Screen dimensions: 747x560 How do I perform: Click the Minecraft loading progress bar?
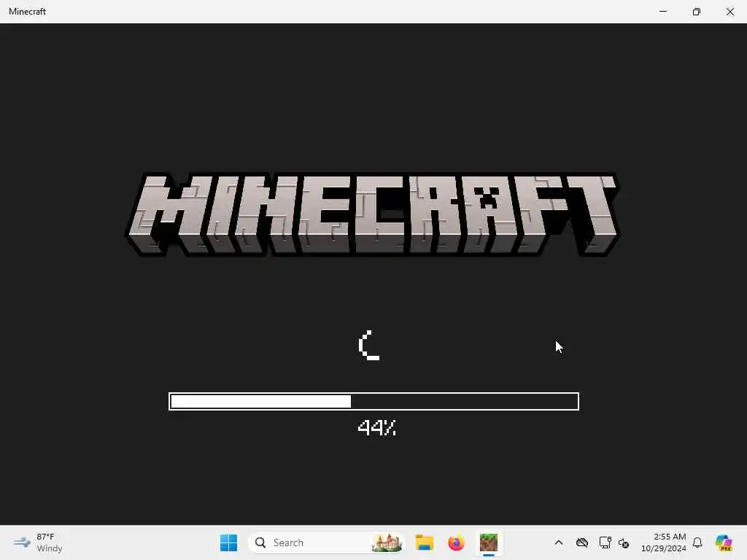374,402
